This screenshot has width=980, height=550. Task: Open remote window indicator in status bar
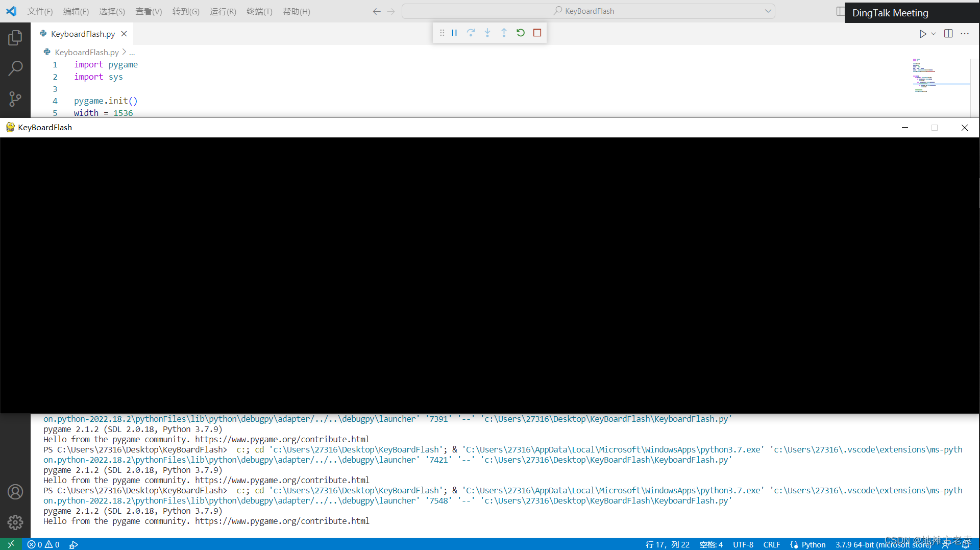coord(11,544)
